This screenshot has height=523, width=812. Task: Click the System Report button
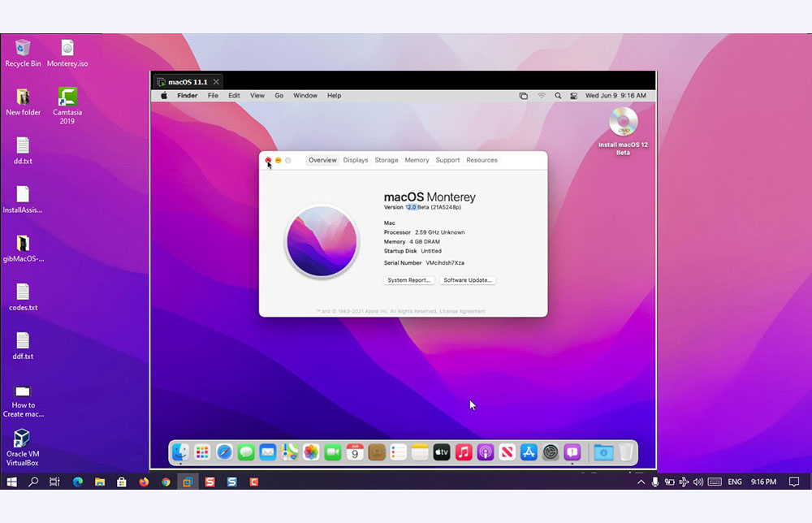[408, 280]
